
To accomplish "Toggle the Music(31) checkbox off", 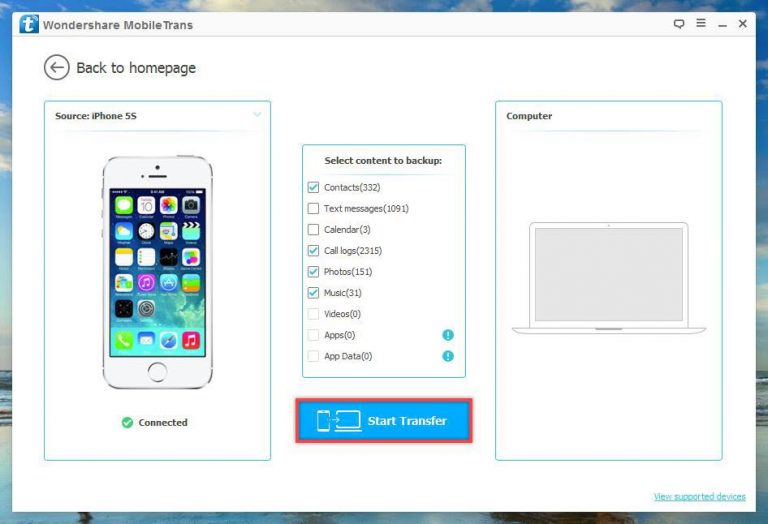I will (314, 293).
